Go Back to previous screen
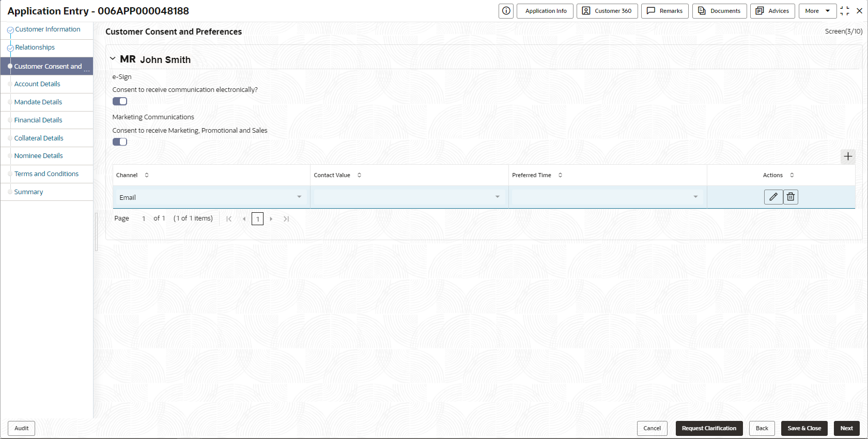The height and width of the screenshot is (439, 868). tap(762, 428)
